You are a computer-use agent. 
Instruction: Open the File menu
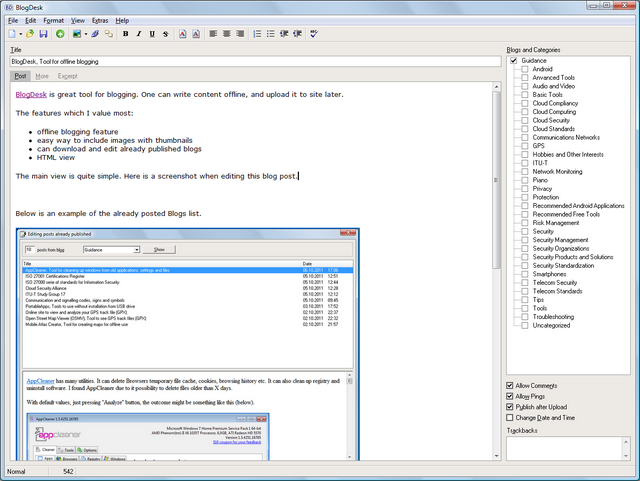click(13, 20)
